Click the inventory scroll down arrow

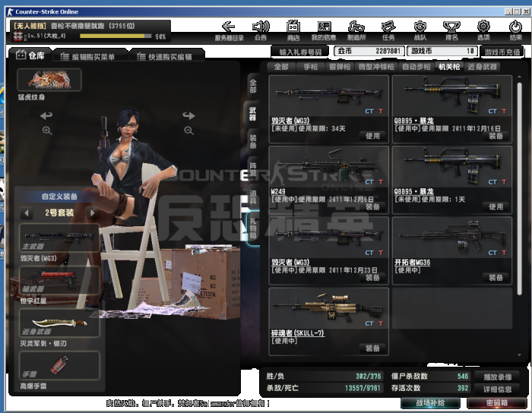click(519, 355)
